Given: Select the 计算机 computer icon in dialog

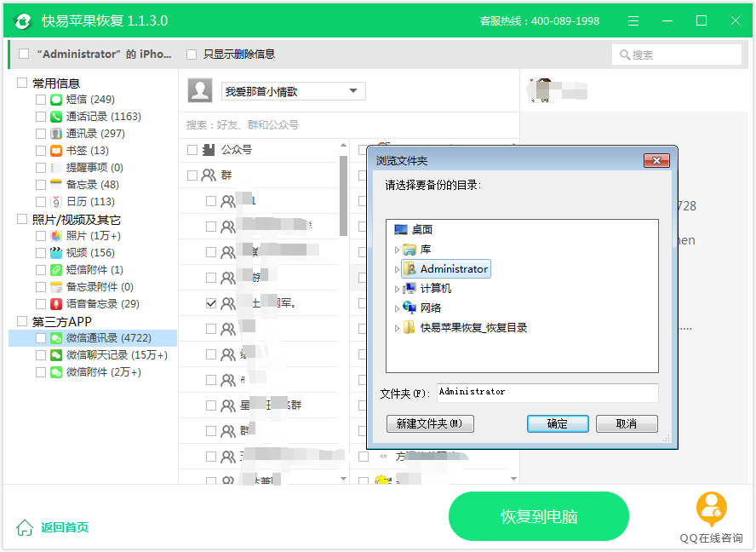Looking at the screenshot, I should (x=409, y=289).
